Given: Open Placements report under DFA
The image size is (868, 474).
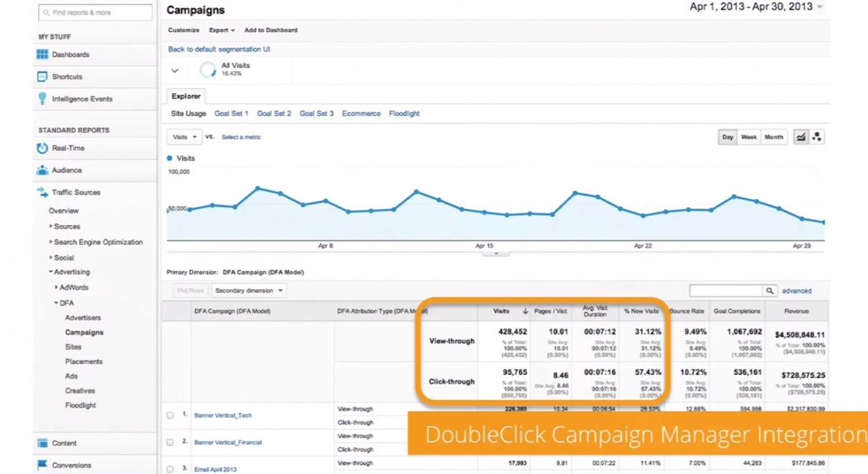Looking at the screenshot, I should [84, 362].
